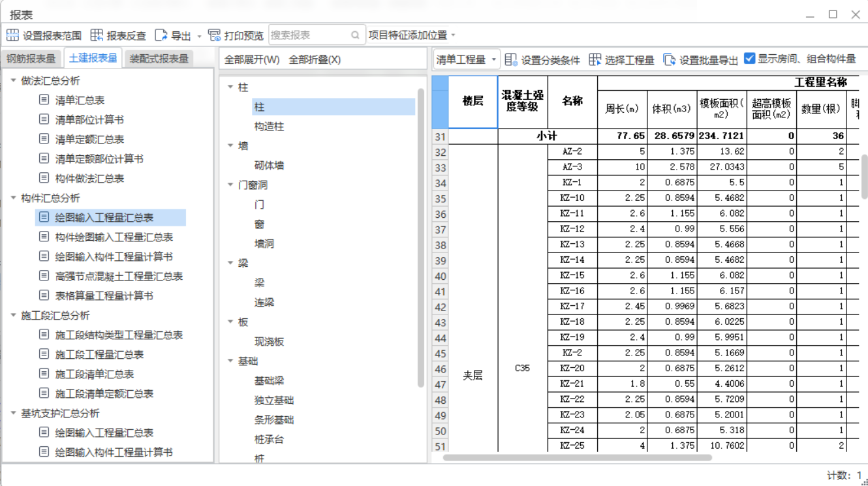The height and width of the screenshot is (486, 868).
Task: Click table cell KZ-10
Action: tap(572, 198)
